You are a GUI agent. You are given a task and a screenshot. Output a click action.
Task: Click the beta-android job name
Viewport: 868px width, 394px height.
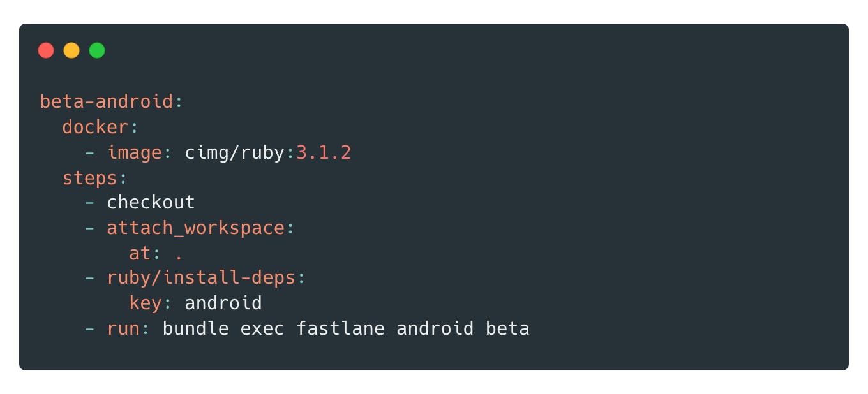click(106, 102)
